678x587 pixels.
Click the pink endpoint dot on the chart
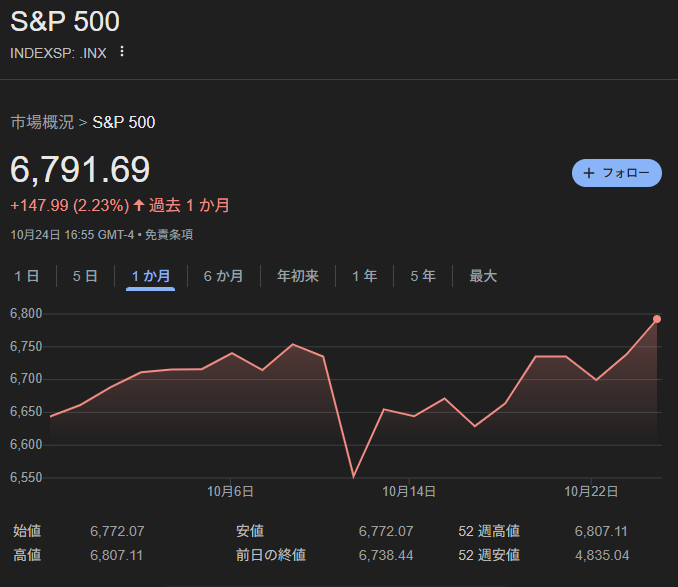657,319
